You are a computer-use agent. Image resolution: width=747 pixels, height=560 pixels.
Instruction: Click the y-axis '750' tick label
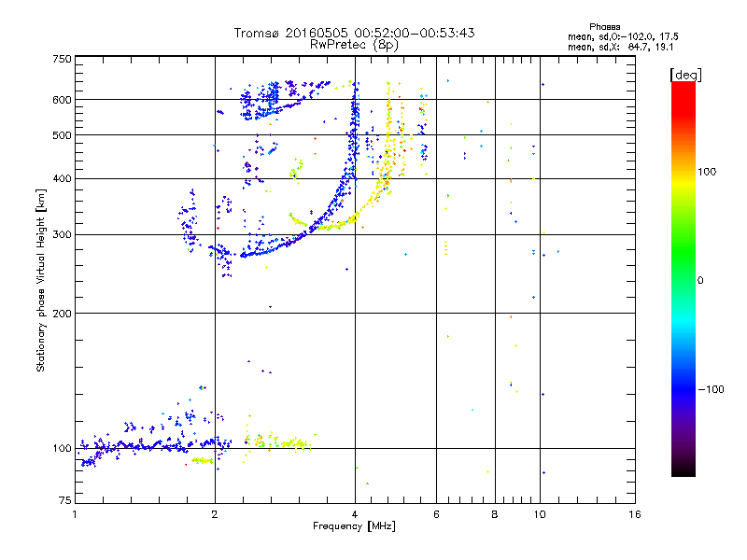click(62, 59)
